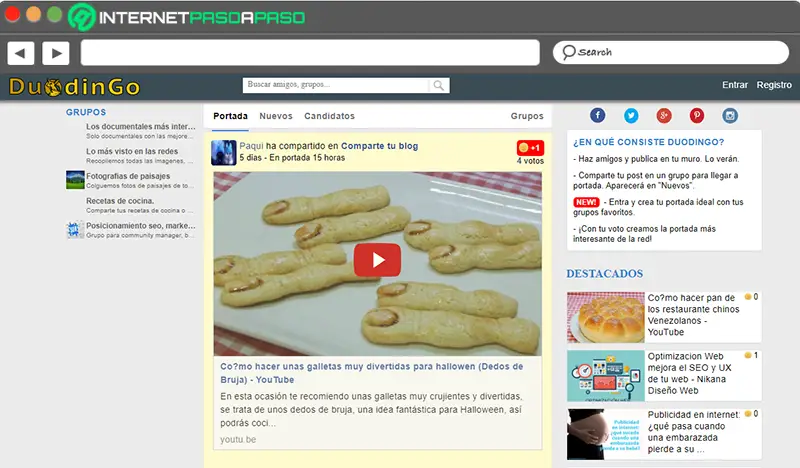Screen dimensions: 800x468
Task: Click the Google Plus share icon
Action: tap(664, 115)
